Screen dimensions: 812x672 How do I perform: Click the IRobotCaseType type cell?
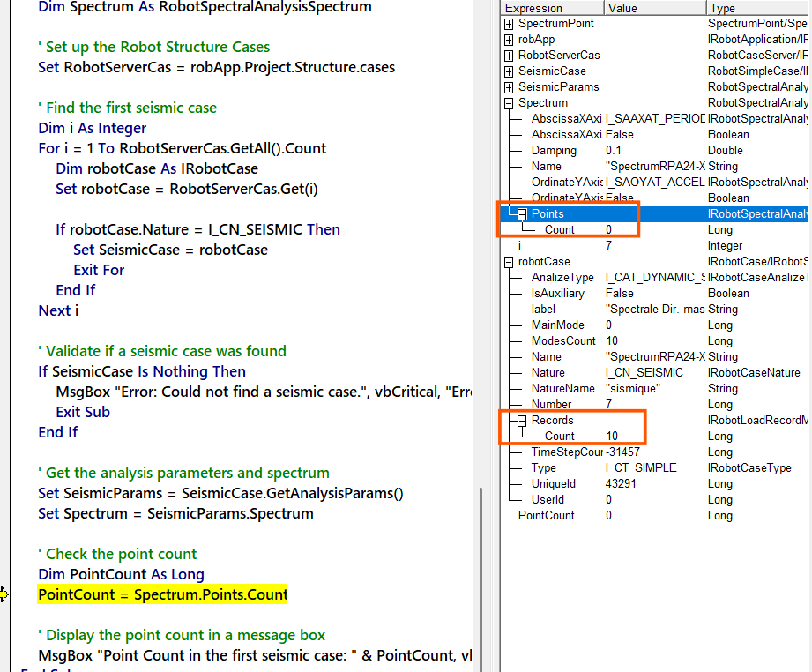(x=749, y=468)
